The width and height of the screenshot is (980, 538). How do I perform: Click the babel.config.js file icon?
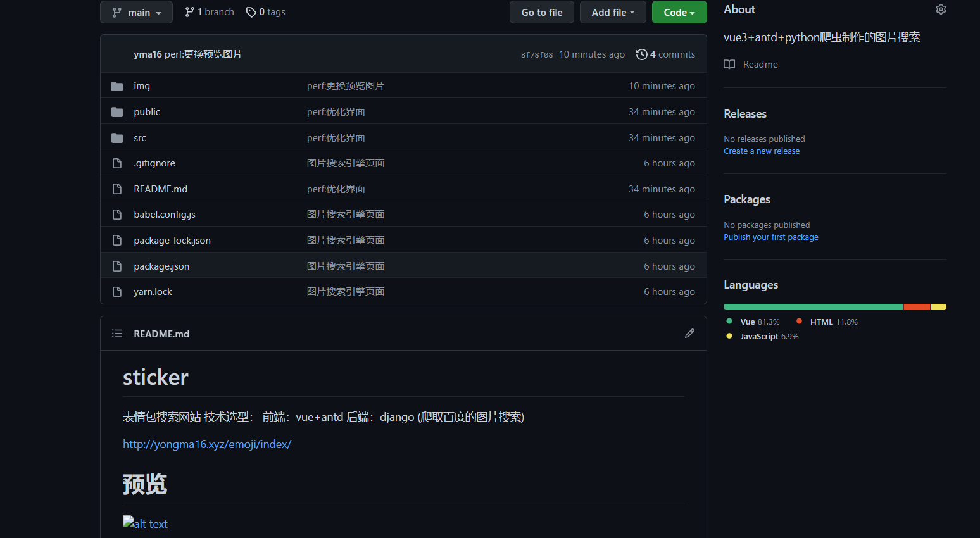coord(117,215)
